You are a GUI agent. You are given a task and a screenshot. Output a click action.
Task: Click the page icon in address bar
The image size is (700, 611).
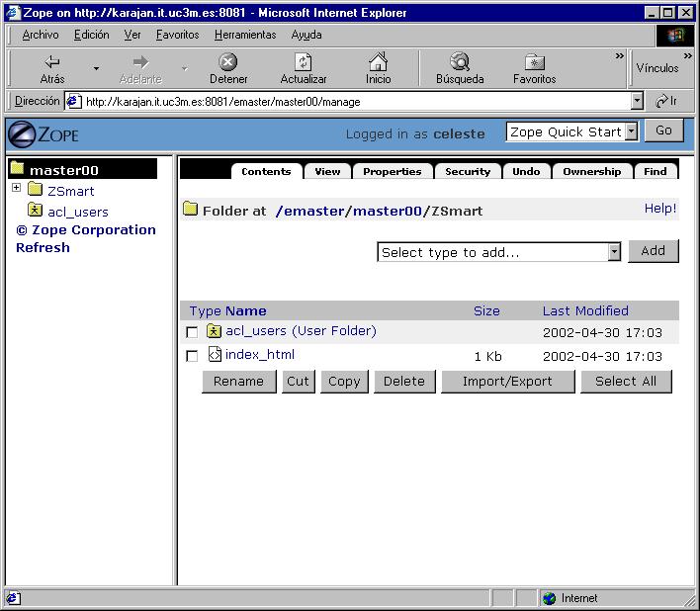click(x=74, y=101)
